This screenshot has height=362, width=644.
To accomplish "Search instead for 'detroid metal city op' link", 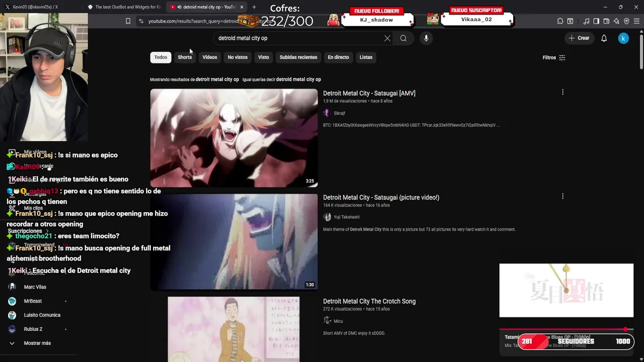I will pos(298,79).
